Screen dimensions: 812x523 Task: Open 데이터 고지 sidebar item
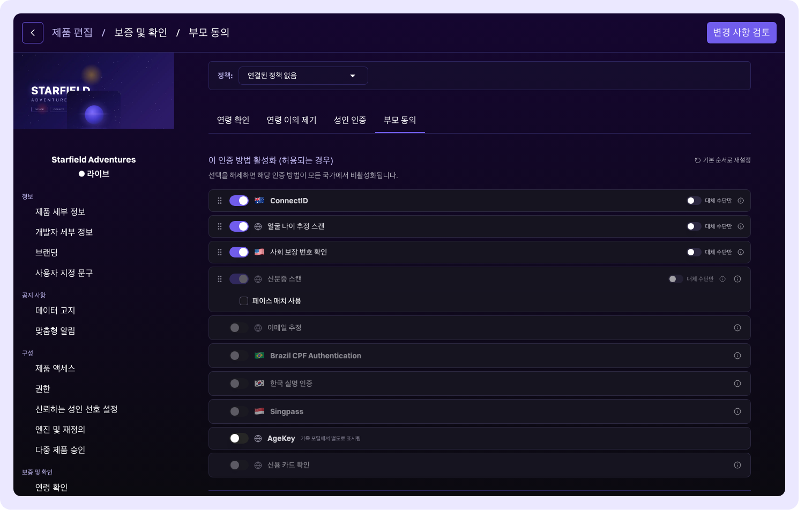pyautogui.click(x=55, y=311)
